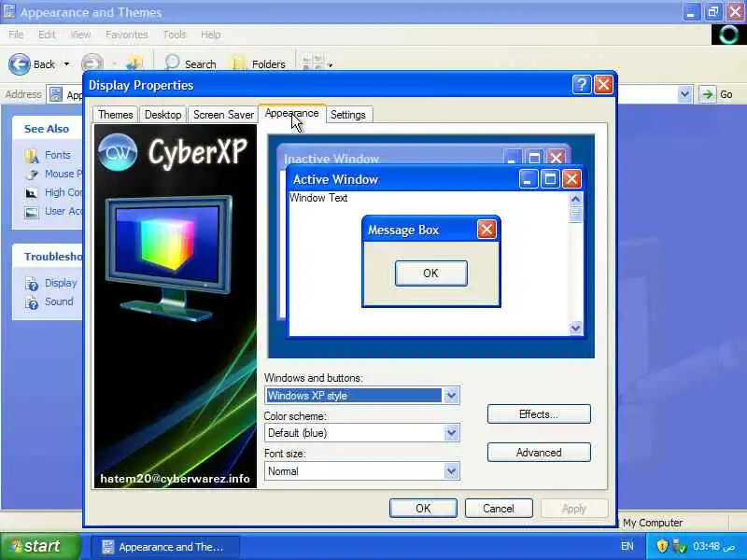Open the Color scheme dropdown
Screen dimensions: 747x560
pyautogui.click(x=451, y=433)
